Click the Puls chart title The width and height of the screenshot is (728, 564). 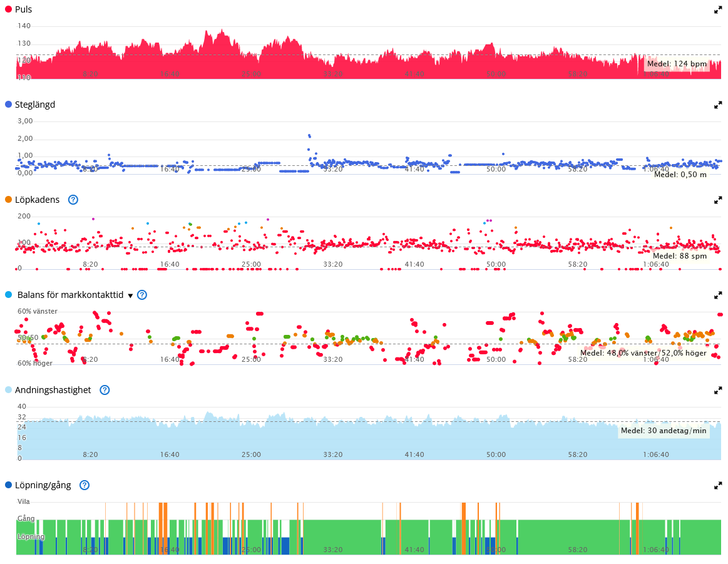click(24, 9)
